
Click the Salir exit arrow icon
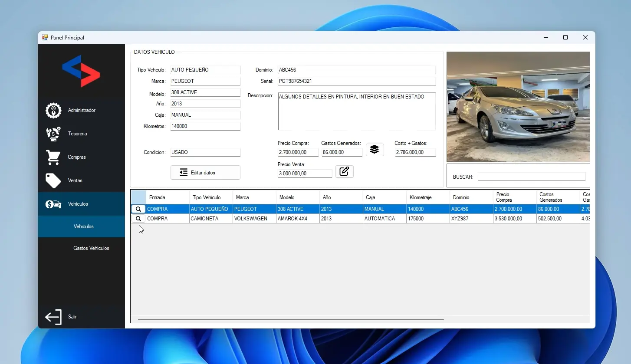(53, 317)
